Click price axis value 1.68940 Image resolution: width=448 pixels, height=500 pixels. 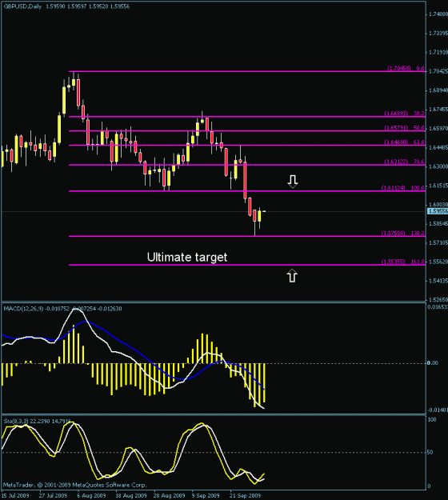[438, 90]
